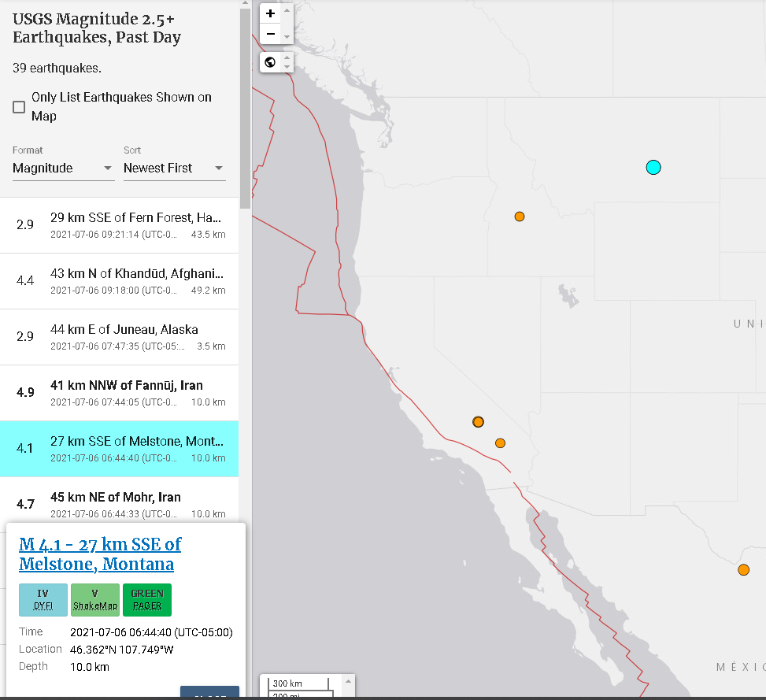Image resolution: width=766 pixels, height=700 pixels.
Task: Open the V ShakeMap badge
Action: 95,600
